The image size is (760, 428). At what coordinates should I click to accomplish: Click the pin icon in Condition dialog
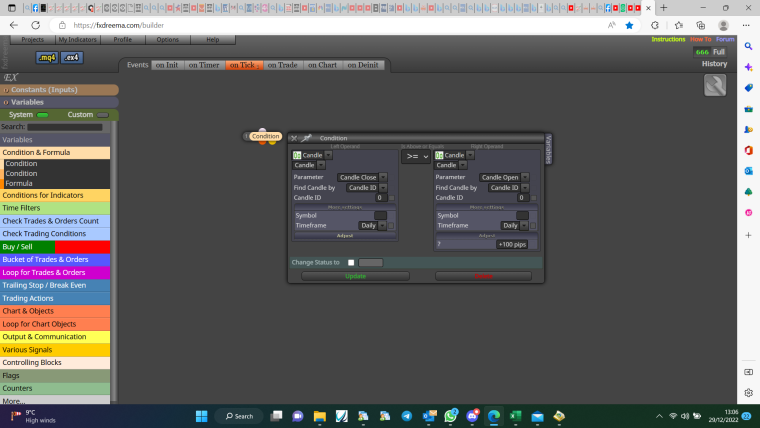306,138
